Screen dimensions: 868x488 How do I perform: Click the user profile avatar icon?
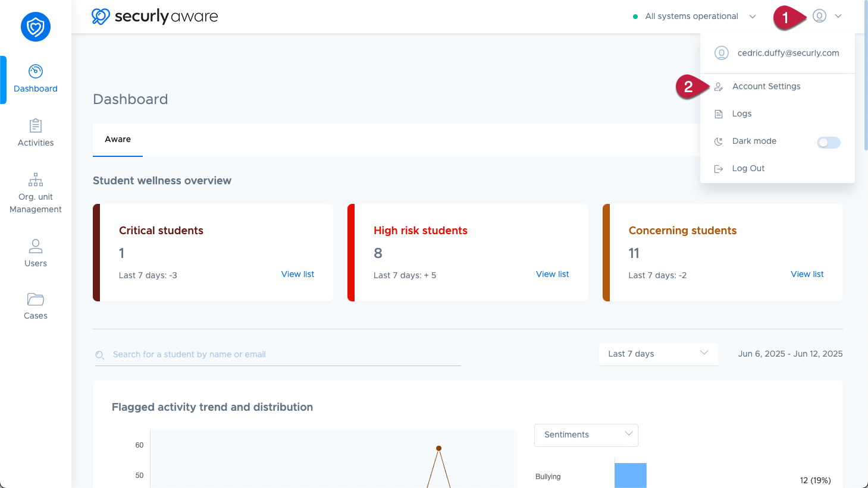click(819, 16)
